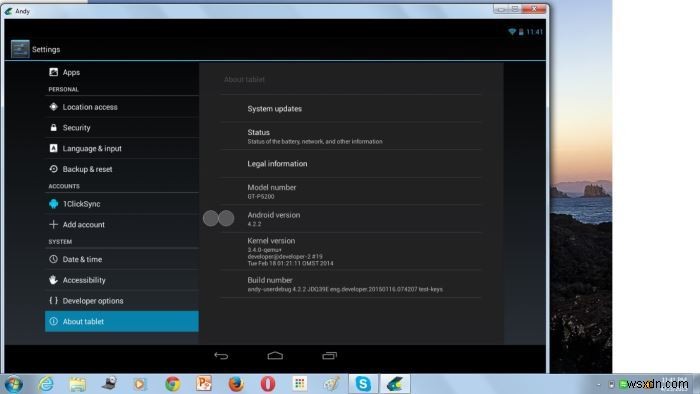The image size is (700, 394).
Task: Select About tablet entry
Action: tap(121, 321)
